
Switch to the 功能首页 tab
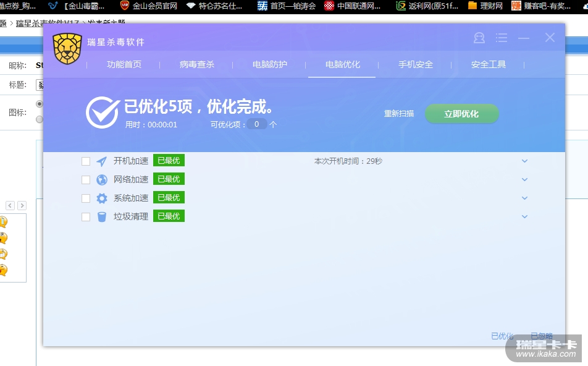(x=124, y=64)
